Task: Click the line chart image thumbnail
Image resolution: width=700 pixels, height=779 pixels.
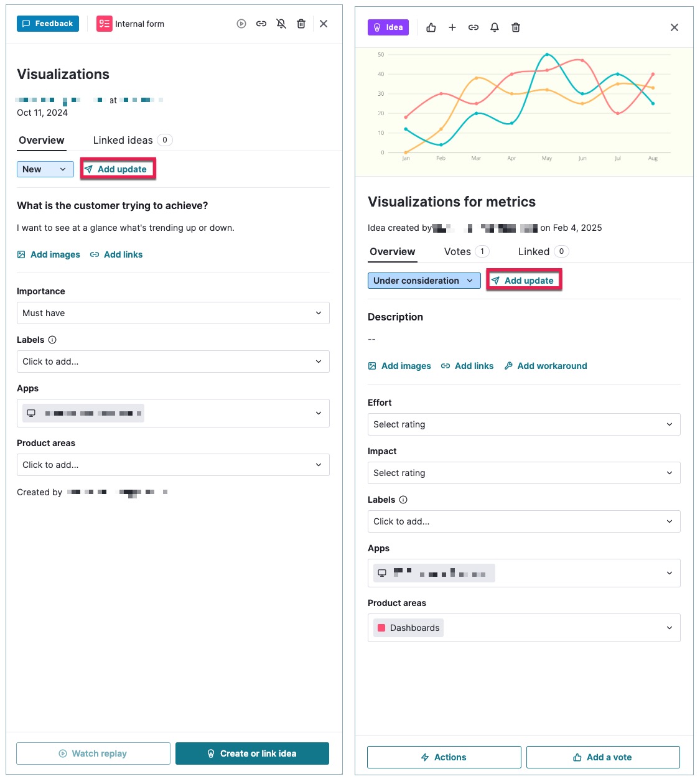Action: tap(524, 112)
